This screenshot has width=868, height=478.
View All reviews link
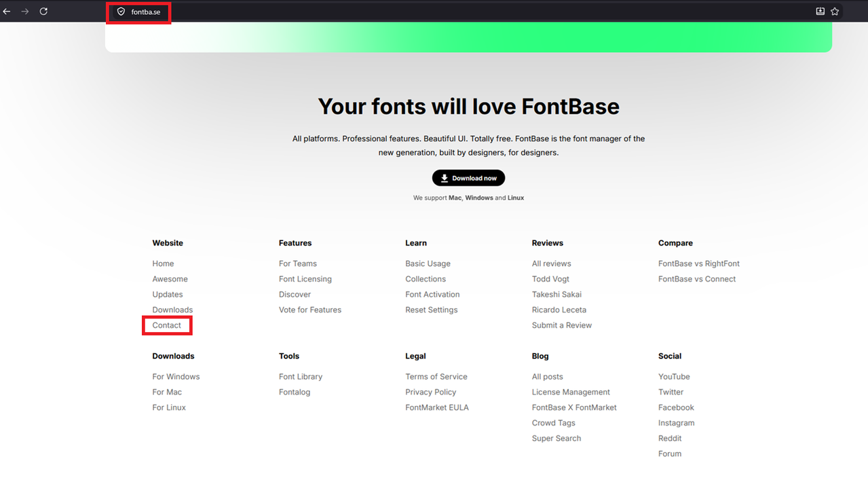coord(551,263)
